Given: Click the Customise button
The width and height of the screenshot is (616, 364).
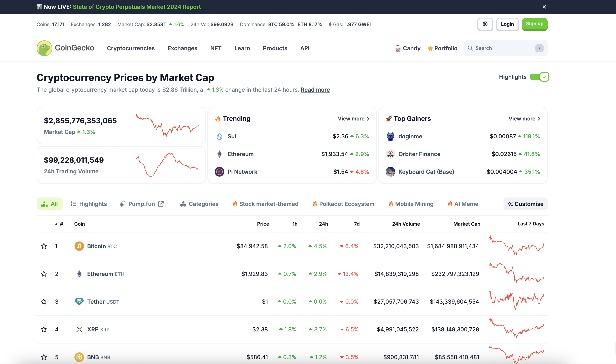Looking at the screenshot, I should 525,204.
